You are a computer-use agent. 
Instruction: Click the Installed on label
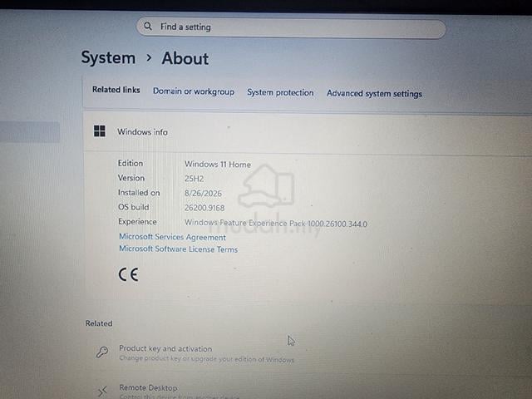point(139,193)
